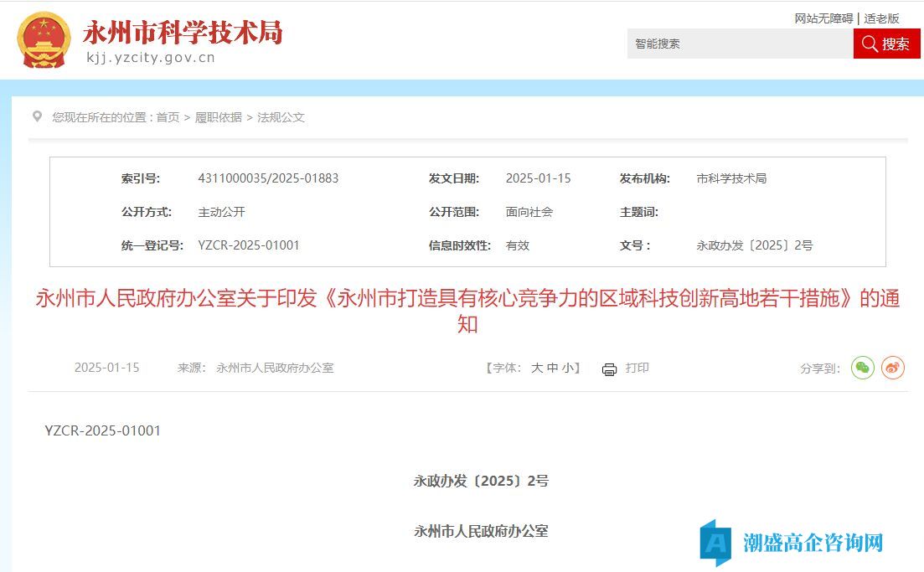This screenshot has width=924, height=572.
Task: Click the printer icon
Action: tap(609, 368)
